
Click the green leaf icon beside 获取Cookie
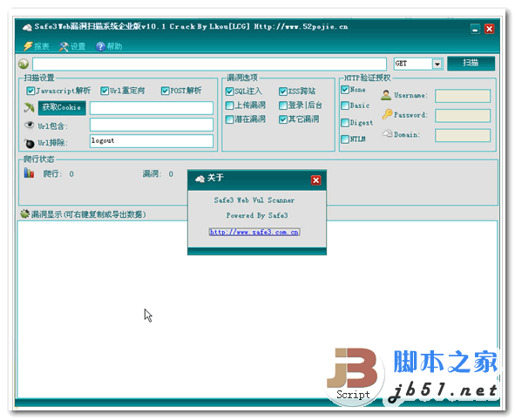point(30,107)
